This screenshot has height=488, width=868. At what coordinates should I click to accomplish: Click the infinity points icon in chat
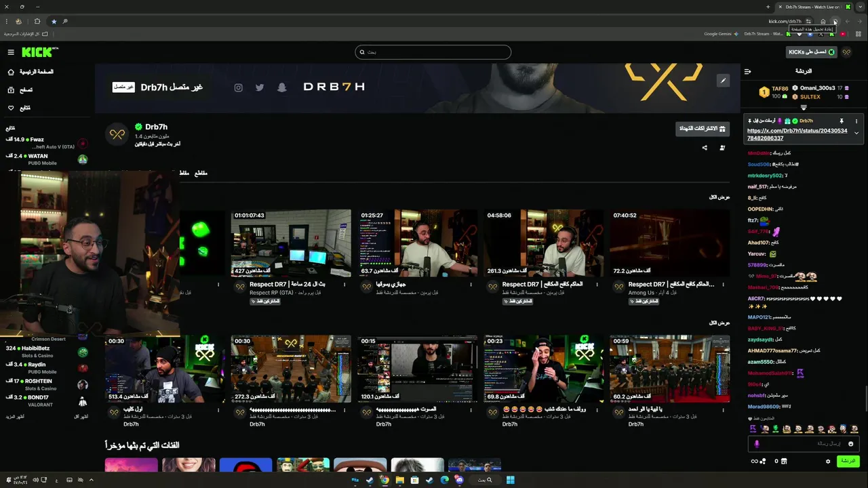tap(758, 462)
